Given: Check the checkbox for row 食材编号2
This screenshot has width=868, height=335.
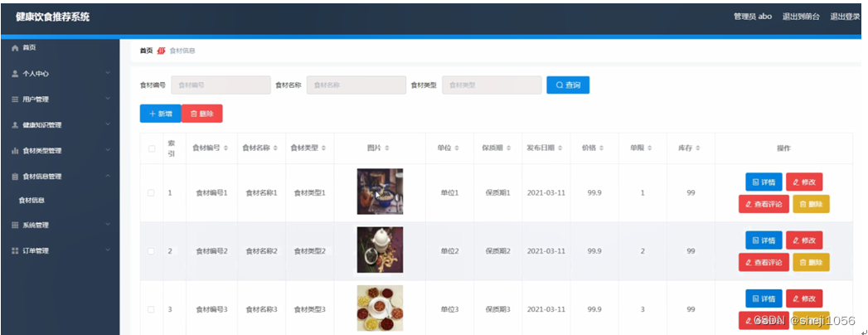Looking at the screenshot, I should [x=152, y=251].
